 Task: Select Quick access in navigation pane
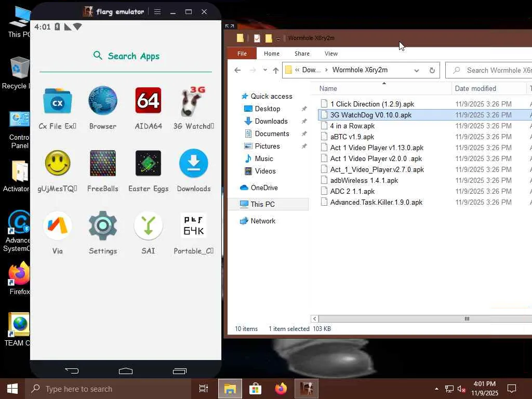271,96
